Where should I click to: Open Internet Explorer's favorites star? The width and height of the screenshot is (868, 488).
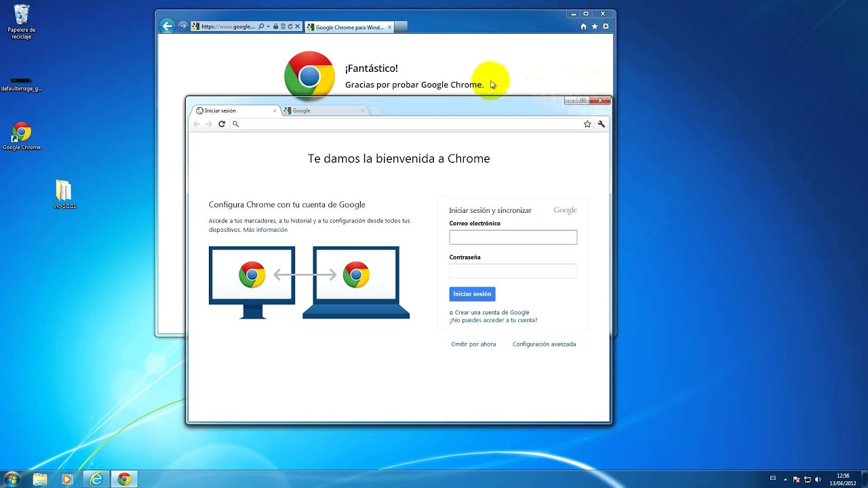pyautogui.click(x=595, y=26)
